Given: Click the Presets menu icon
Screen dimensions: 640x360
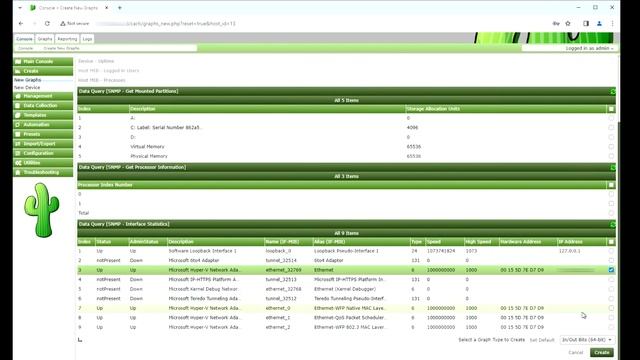Looking at the screenshot, I should pyautogui.click(x=18, y=134).
